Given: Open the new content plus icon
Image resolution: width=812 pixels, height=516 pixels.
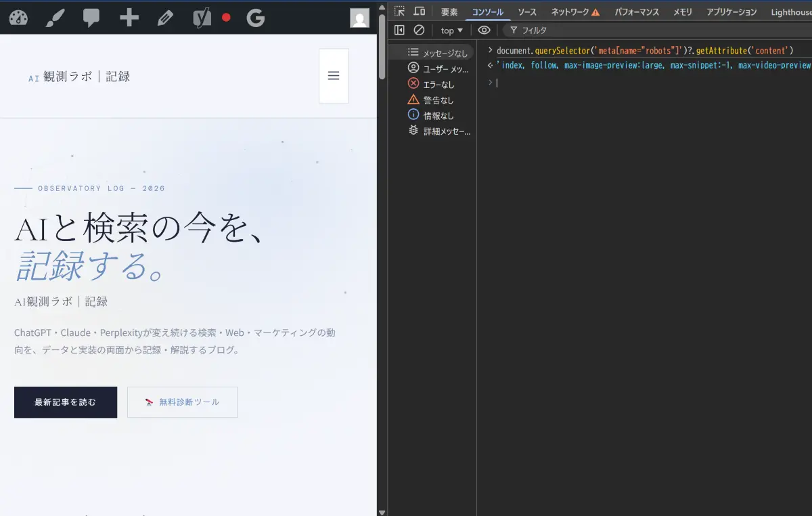Looking at the screenshot, I should coord(129,18).
